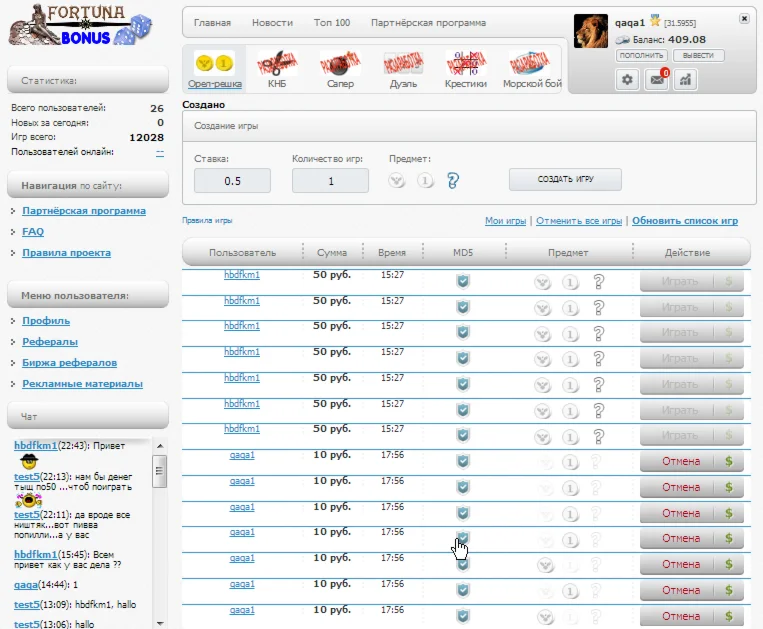Image resolution: width=763 pixels, height=629 pixels.
Task: Go to the Главная menu item
Action: [x=212, y=22]
